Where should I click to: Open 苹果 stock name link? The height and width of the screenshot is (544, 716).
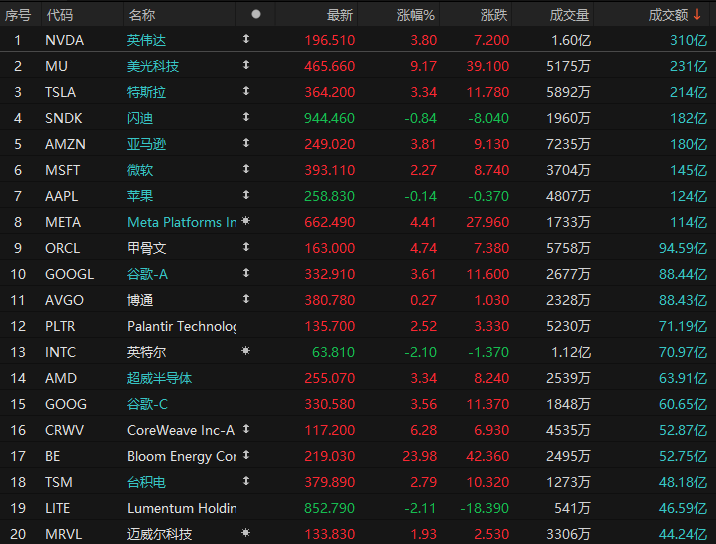(140, 196)
